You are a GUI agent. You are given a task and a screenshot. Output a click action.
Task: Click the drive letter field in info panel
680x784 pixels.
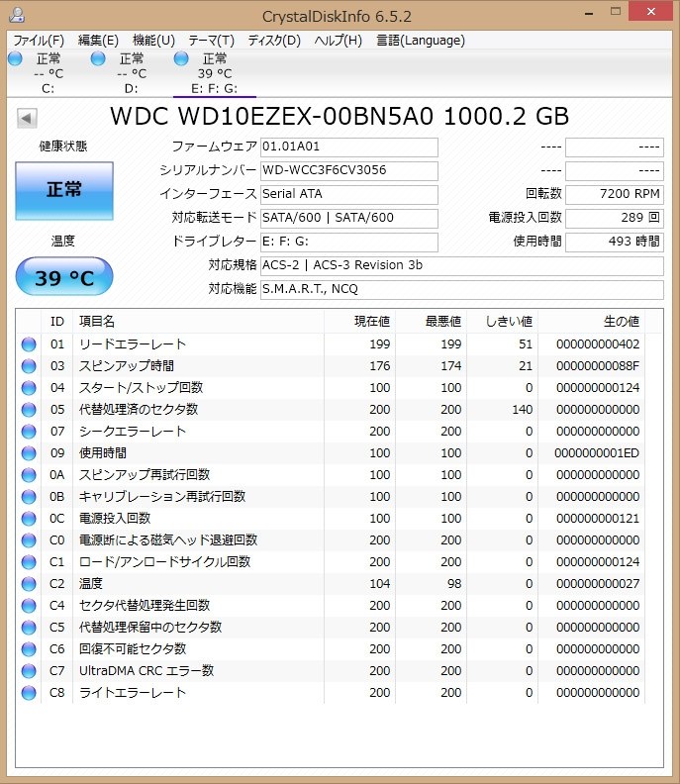[349, 242]
